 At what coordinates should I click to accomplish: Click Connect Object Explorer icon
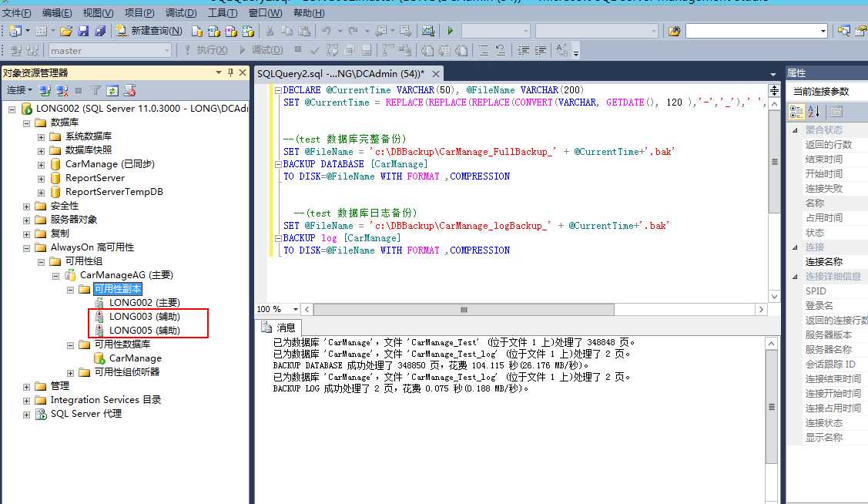coord(45,90)
